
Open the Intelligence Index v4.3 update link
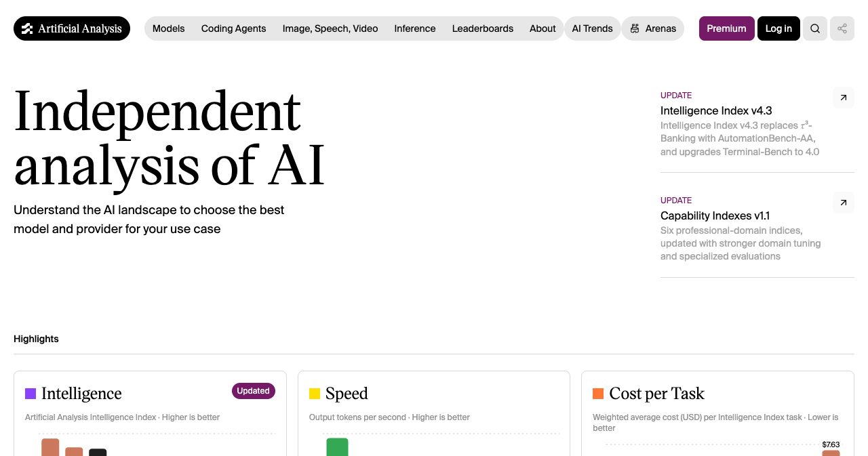coord(716,110)
